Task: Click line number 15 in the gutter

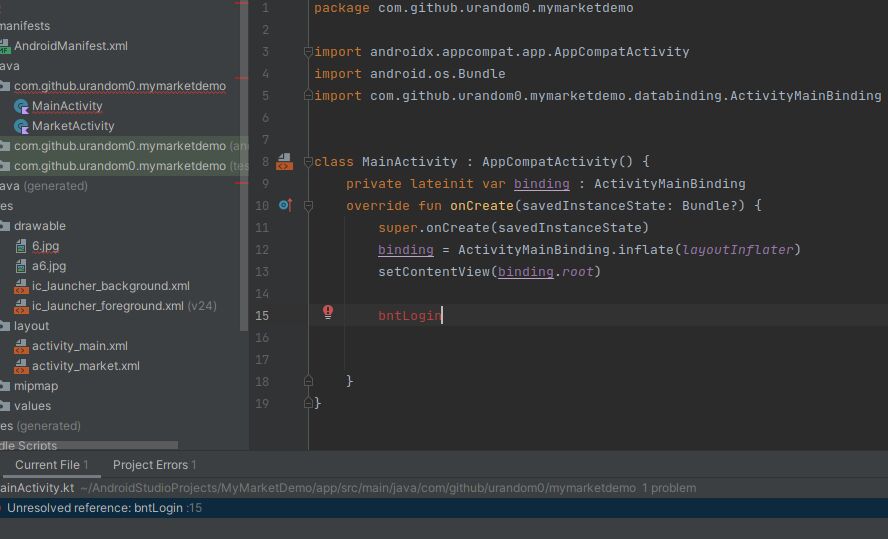Action: click(262, 316)
